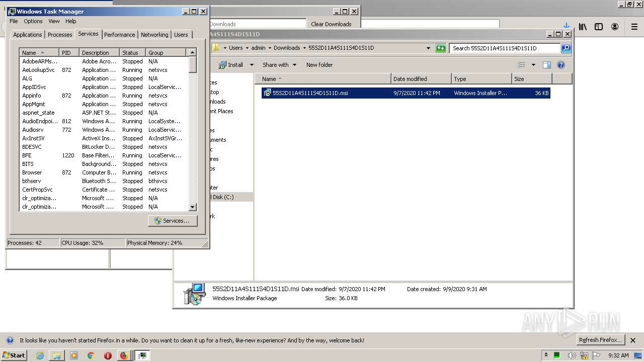Click the green refresh arrows beside address bar
Viewport: 644px width, 362px height.
coord(441,48)
